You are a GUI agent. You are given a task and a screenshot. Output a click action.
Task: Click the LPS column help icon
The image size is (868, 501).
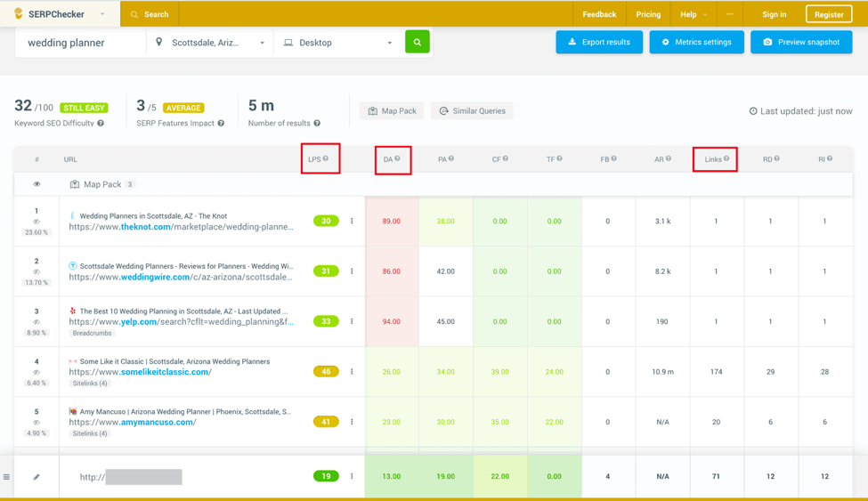click(x=326, y=158)
